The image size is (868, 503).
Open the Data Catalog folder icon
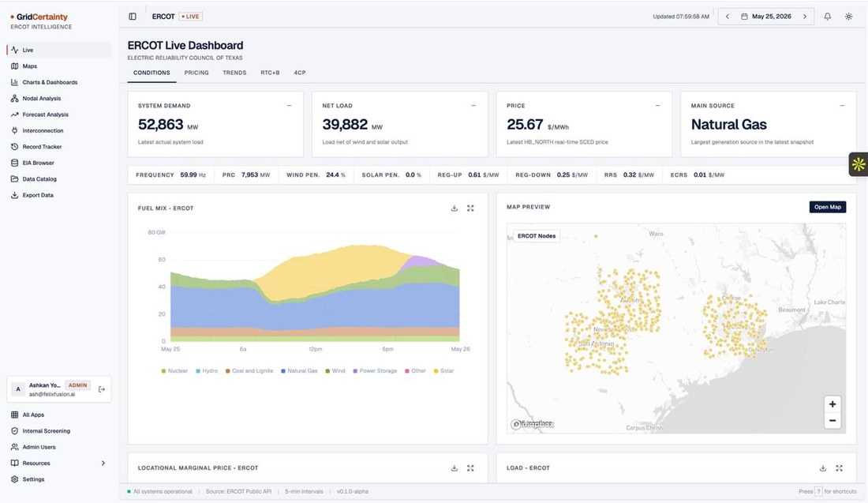point(14,179)
